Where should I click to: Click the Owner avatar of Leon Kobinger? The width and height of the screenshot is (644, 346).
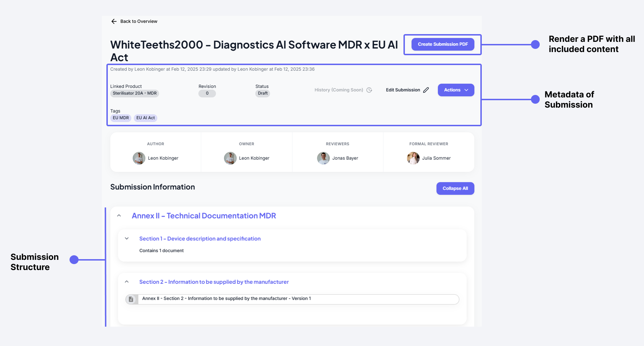[230, 158]
